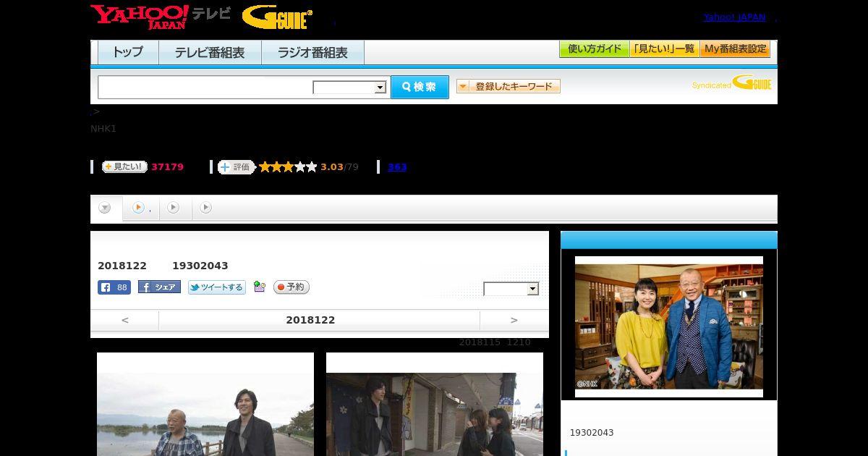The height and width of the screenshot is (456, 868).
Task: Open the 使い方ガイド button
Action: click(594, 49)
